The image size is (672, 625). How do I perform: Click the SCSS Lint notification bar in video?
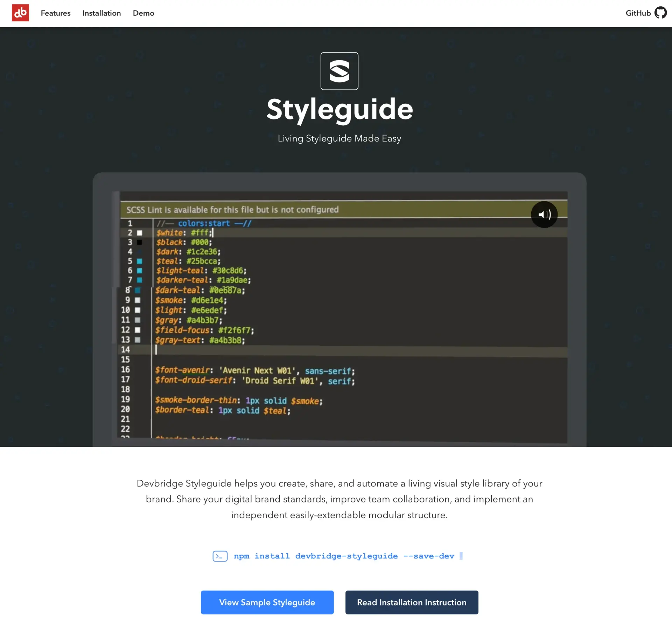[x=344, y=209]
